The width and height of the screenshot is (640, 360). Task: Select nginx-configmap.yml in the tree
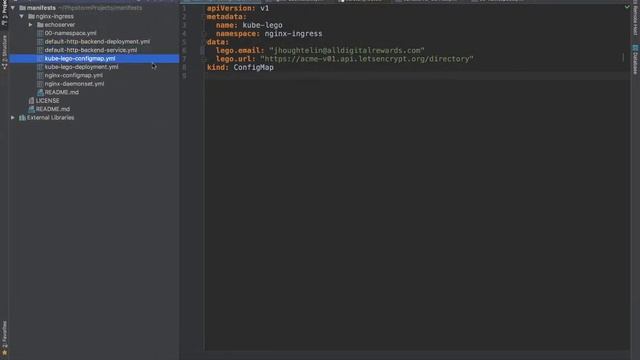point(74,76)
